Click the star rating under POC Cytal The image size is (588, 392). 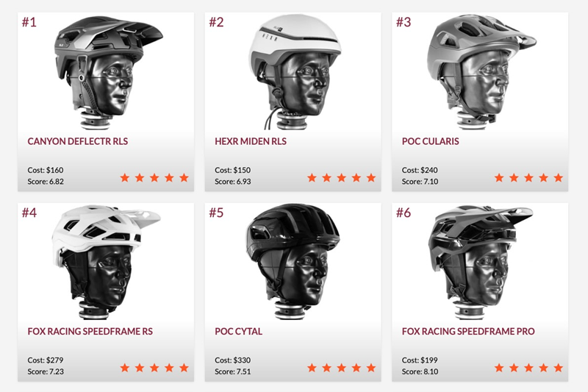pos(341,368)
